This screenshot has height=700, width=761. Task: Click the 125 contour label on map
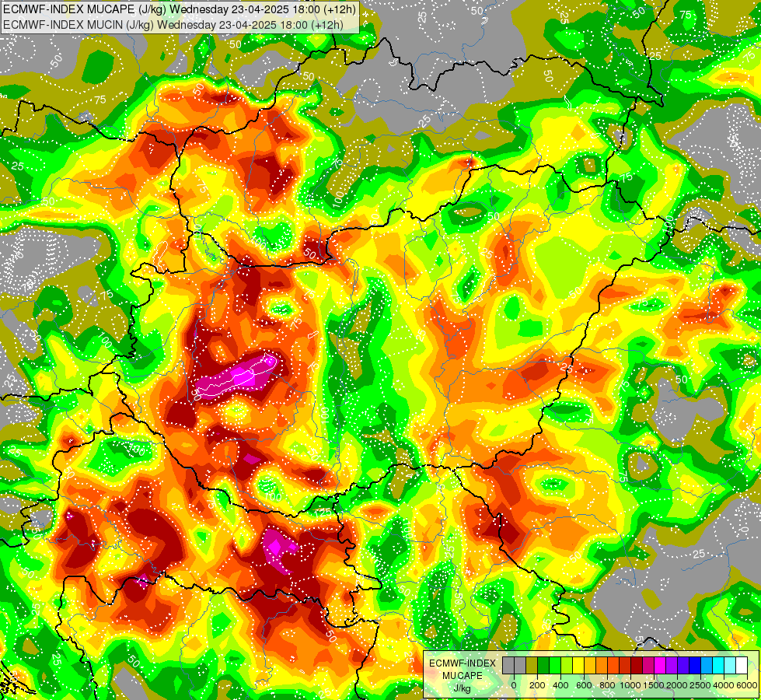[323, 513]
